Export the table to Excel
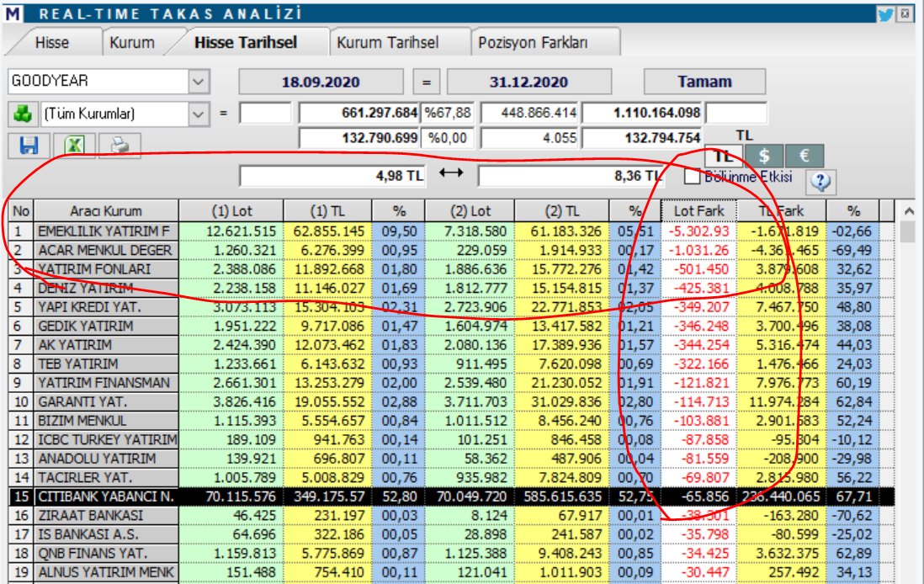This screenshot has height=584, width=924. (74, 145)
